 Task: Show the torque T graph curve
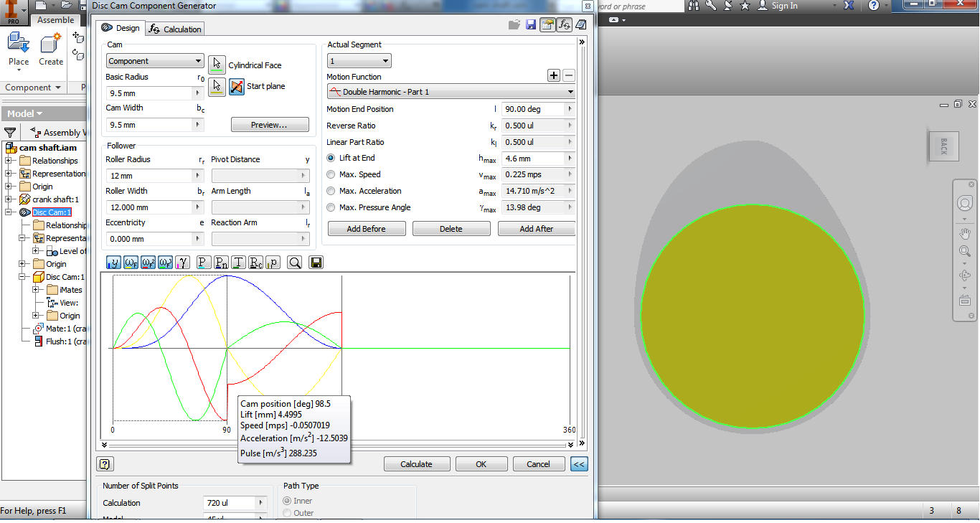pos(238,263)
